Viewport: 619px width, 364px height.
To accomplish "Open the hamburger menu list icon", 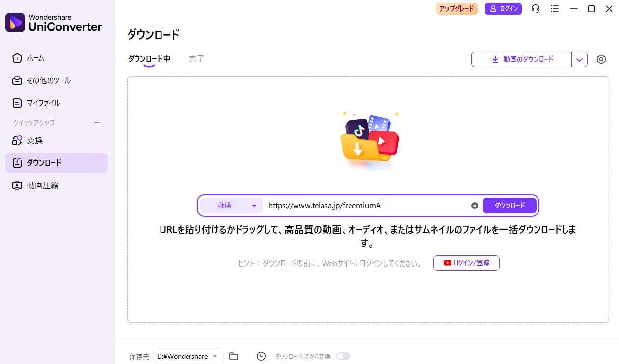I will tap(555, 9).
